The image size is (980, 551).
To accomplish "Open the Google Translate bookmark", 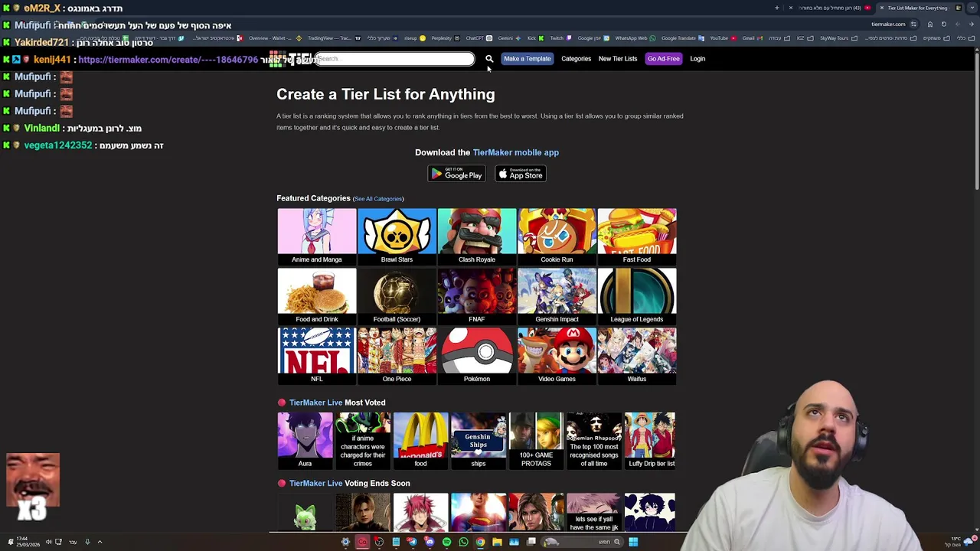I will click(x=683, y=38).
